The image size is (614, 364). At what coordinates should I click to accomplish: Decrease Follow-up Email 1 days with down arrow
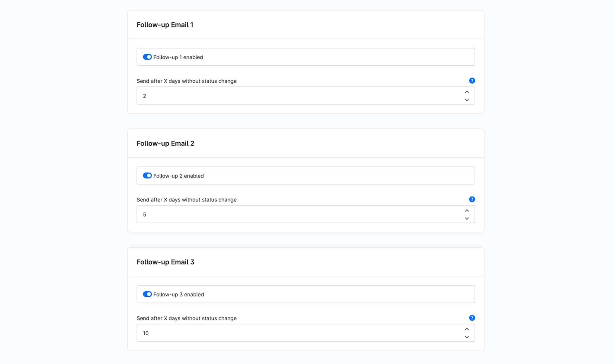click(x=467, y=100)
